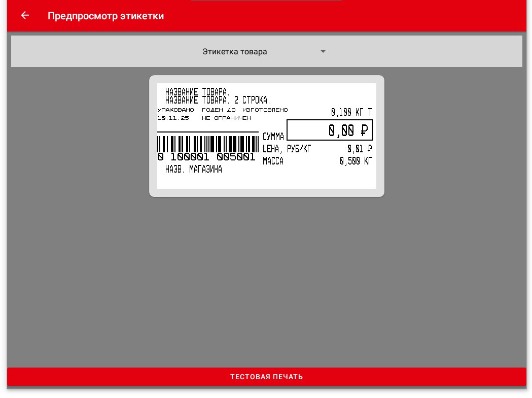Click the НАЗВАНИЕ ТОВАРА. 2 СТРОКА line
Screen dimensions: 532x398
coord(218,101)
